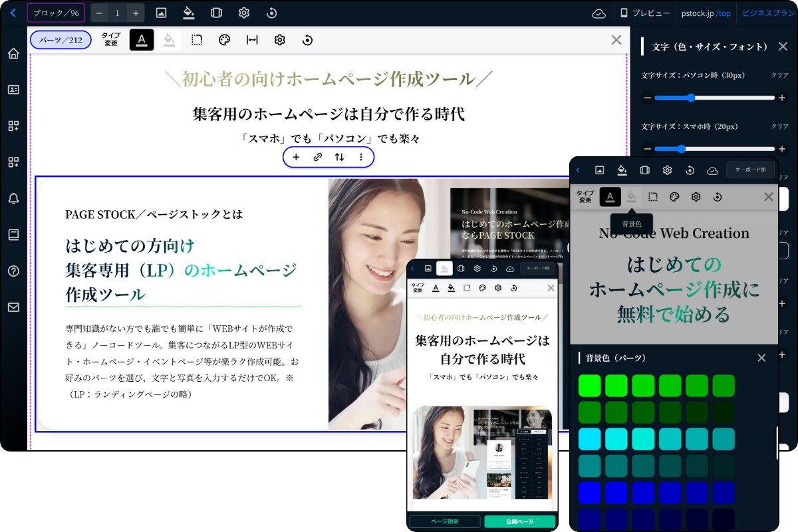Select the パーツ/212 parts pill
Image resolution: width=798 pixels, height=532 pixels.
61,40
